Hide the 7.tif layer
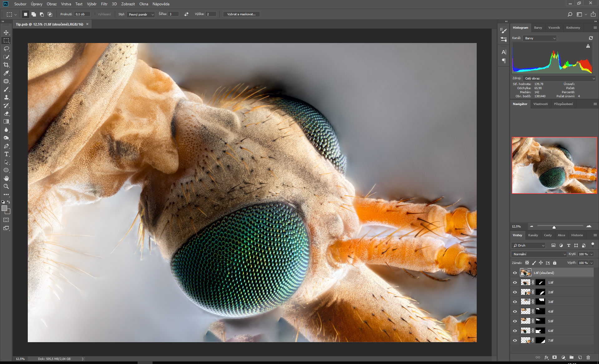Viewport: 599px width, 364px height. point(515,340)
